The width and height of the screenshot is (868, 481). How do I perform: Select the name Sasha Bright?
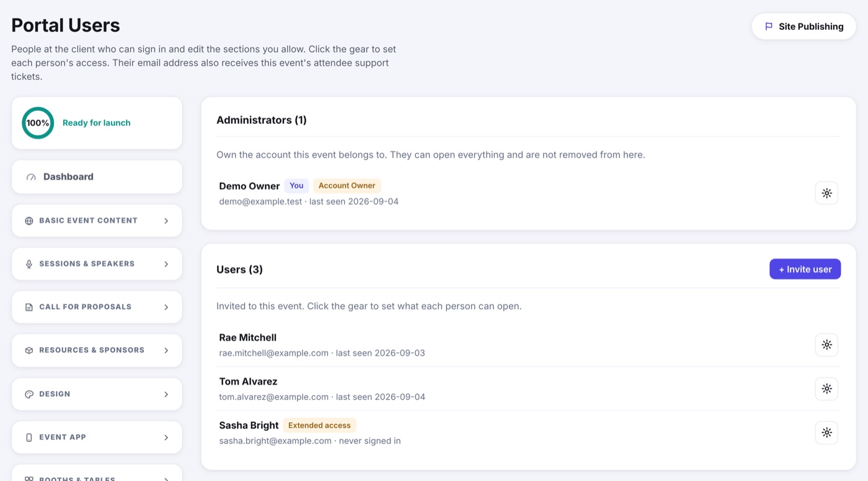pyautogui.click(x=249, y=425)
